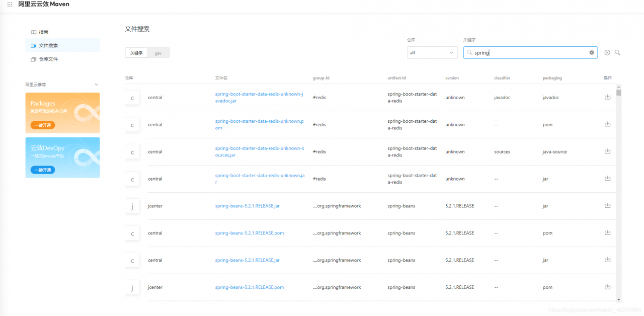Click javadoc classifier cell in first row
The width and height of the screenshot is (644, 316).
click(502, 97)
